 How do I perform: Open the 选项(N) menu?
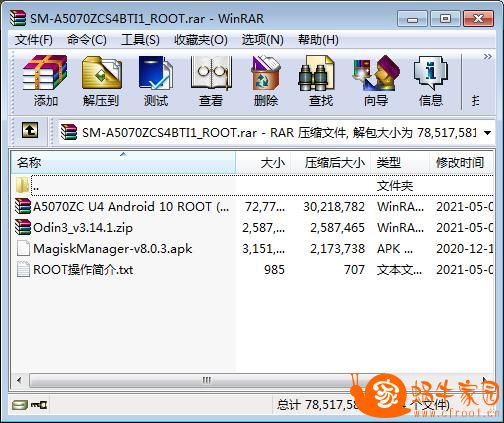pyautogui.click(x=263, y=40)
